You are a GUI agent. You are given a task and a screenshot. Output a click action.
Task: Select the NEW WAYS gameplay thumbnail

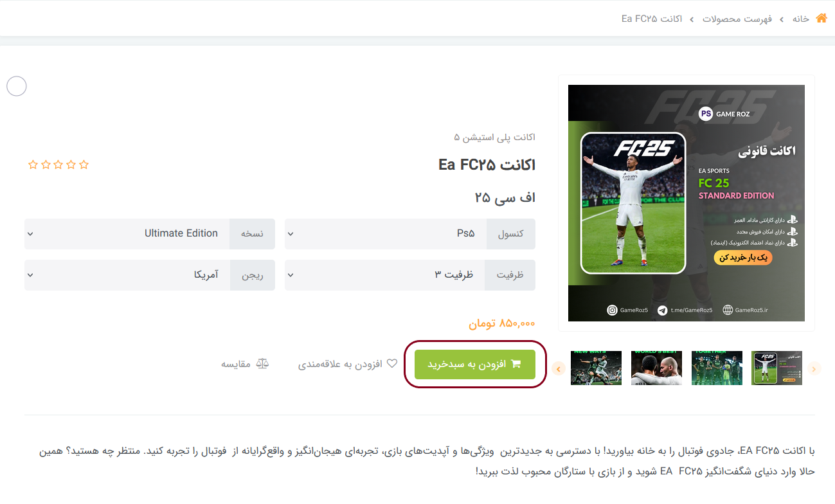[596, 368]
